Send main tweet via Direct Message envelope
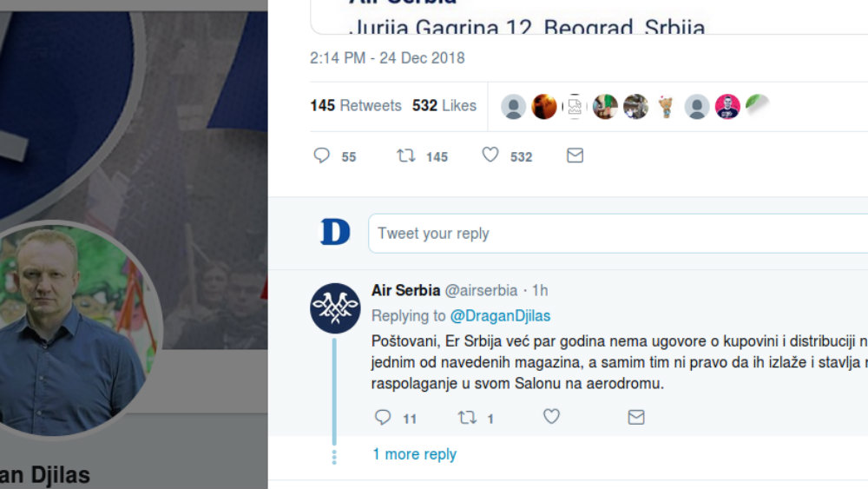 (x=575, y=155)
